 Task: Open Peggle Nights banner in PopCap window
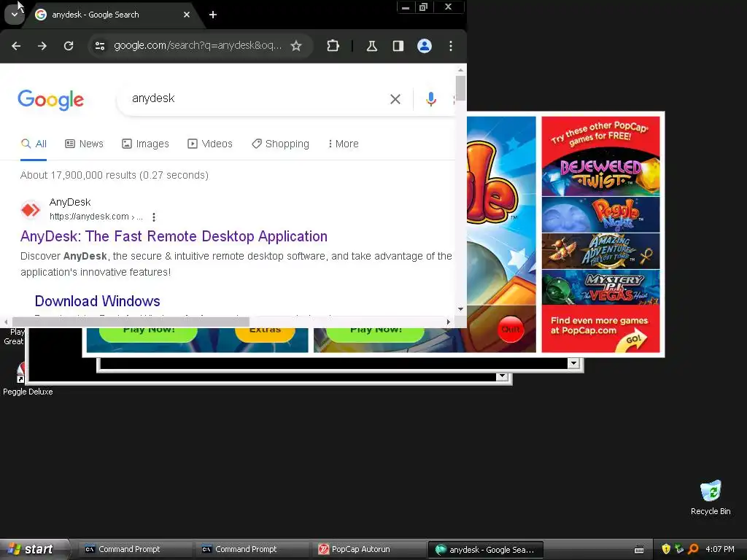coord(601,214)
